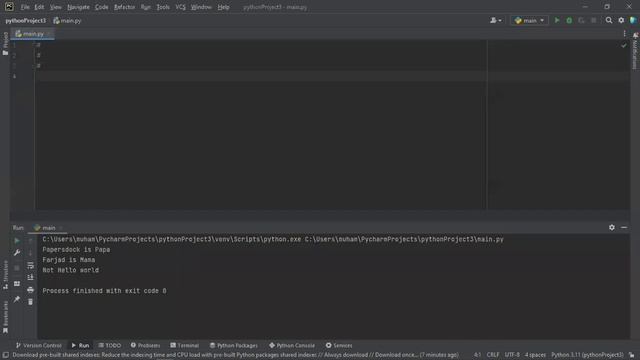
Task: Click the 4:1 cursor position indicator
Action: [x=477, y=355]
